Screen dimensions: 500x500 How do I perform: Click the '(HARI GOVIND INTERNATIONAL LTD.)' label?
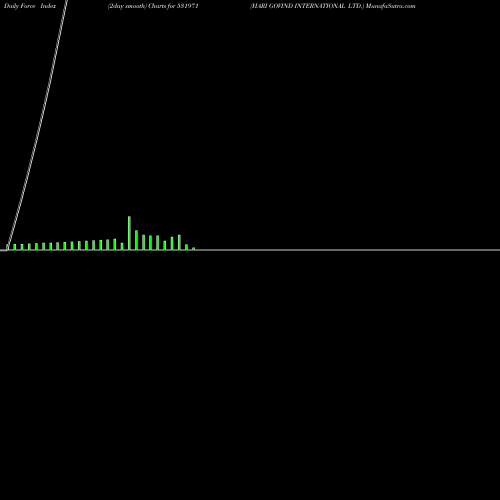pyautogui.click(x=307, y=6)
